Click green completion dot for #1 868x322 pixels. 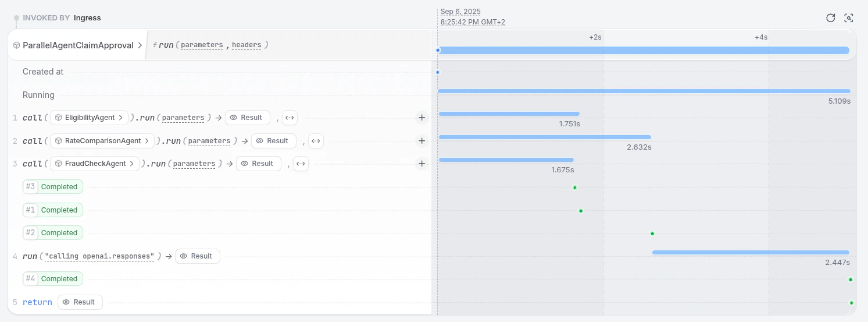click(x=581, y=211)
